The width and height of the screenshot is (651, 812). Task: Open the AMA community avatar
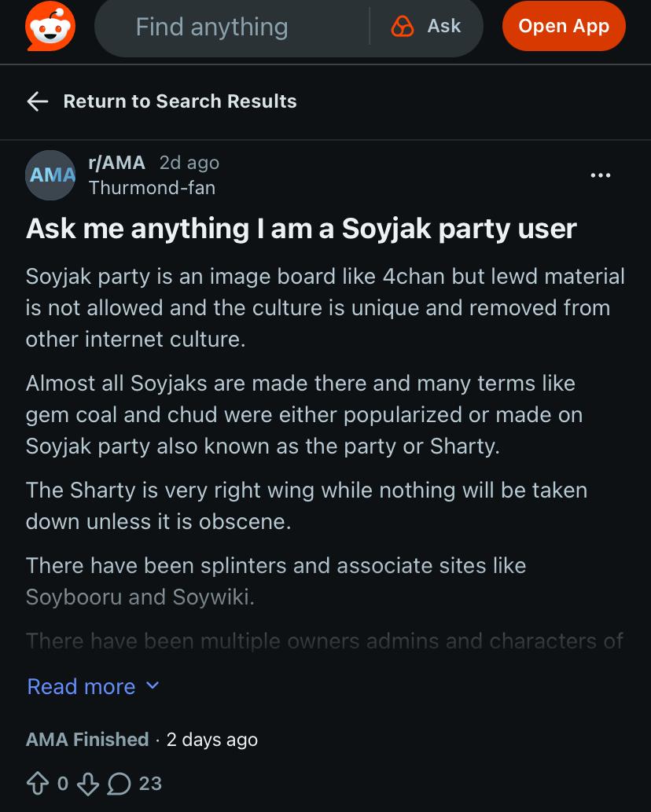51,175
